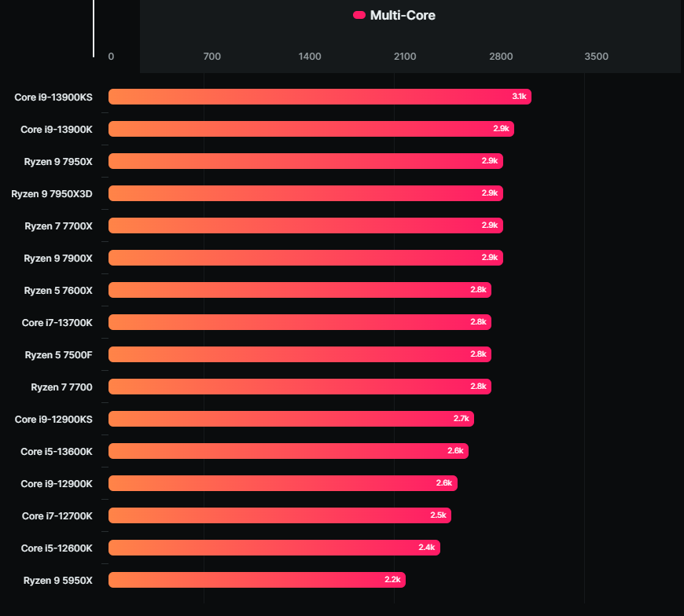Viewport: 684px width, 616px height.
Task: Click the Core i5-13600K label
Action: point(57,452)
